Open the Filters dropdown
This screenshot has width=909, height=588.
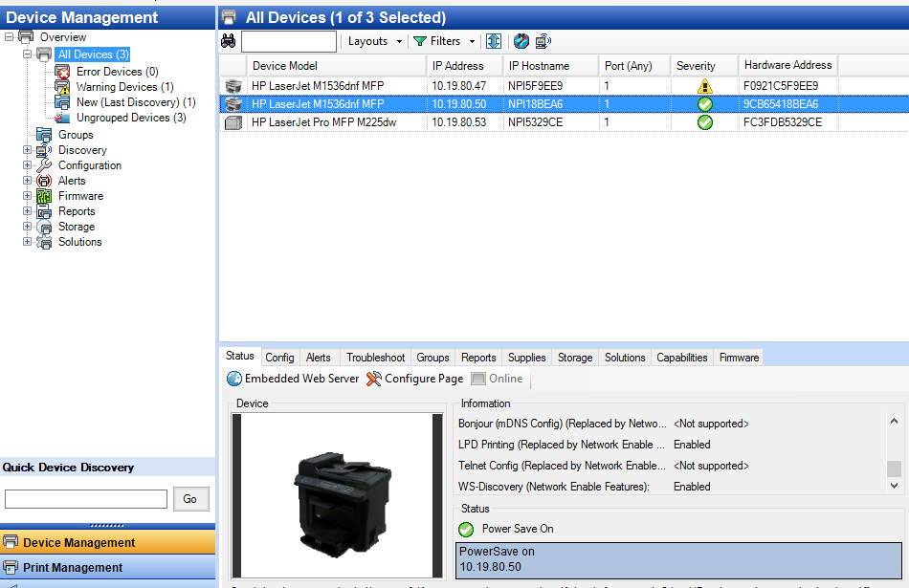[x=444, y=41]
